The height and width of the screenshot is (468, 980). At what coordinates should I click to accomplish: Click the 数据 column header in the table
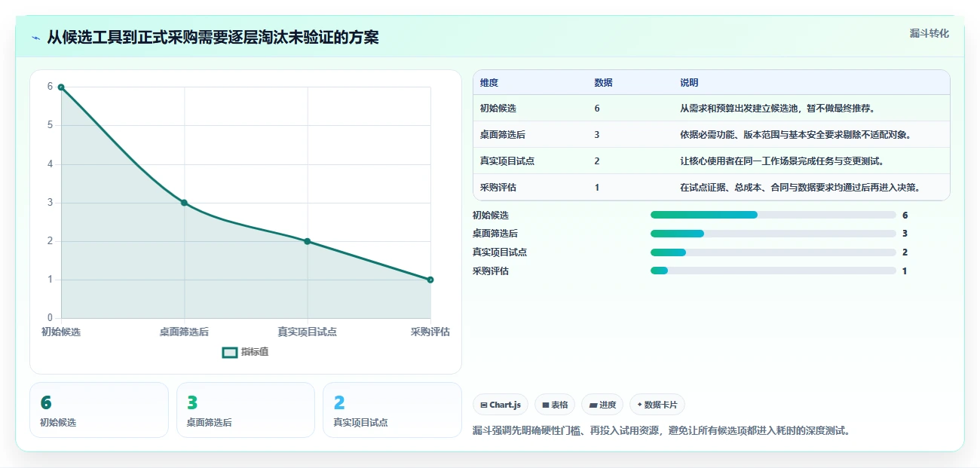pos(603,83)
